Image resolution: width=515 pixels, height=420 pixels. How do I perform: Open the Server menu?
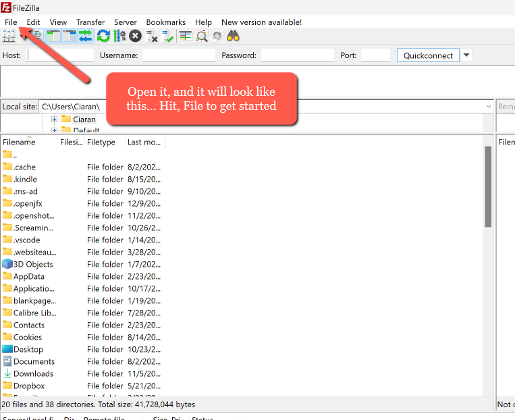(125, 22)
